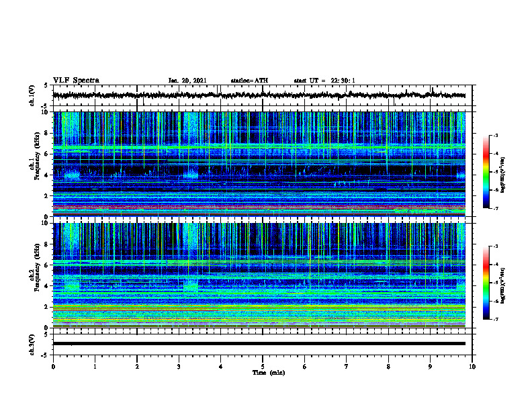Viewport: 532px width, 411px height.
Task: Click the "Time (min)" axis label
Action: click(x=269, y=373)
